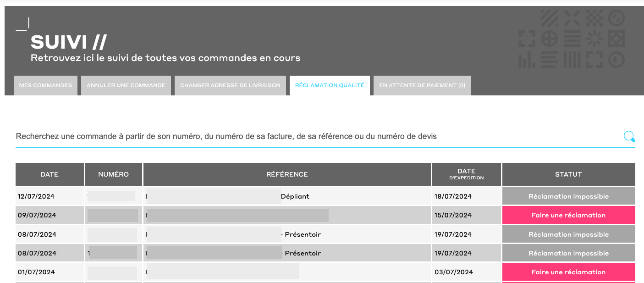Screen dimensions: 644x283
Task: Click the 03/07/2024 shipping date cell
Action: 453,272
